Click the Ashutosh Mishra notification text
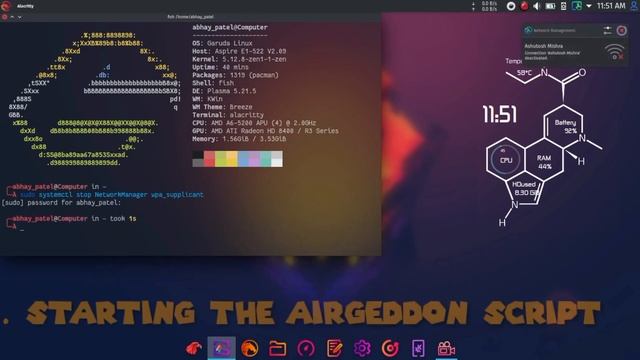This screenshot has height=360, width=640. 543,46
